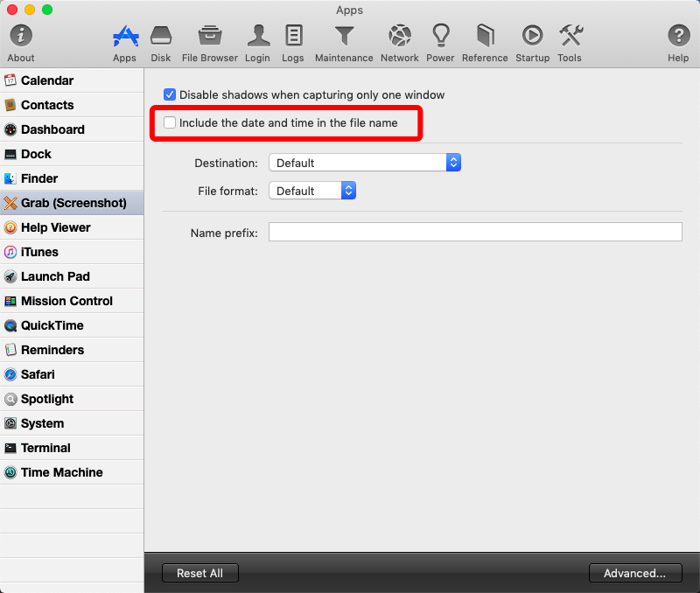
Task: Open the File Browser toolbar icon
Action: pos(210,43)
